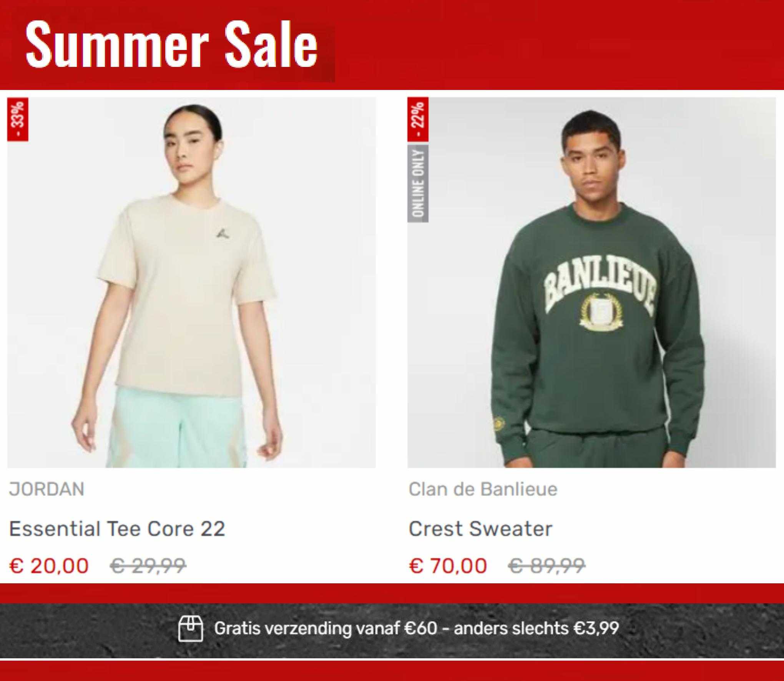This screenshot has width=784, height=681.
Task: Open the Essential Tee Core 22 product link
Action: coord(117,529)
